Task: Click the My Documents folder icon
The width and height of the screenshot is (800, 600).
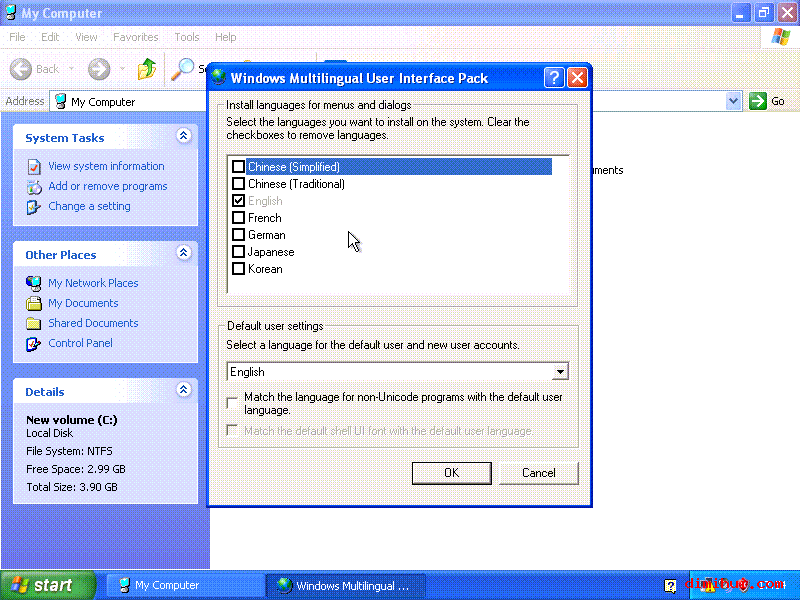Action: [x=34, y=303]
